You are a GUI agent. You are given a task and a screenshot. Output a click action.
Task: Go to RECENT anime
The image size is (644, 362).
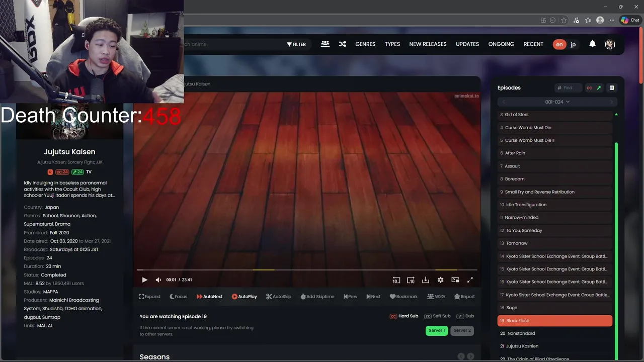click(x=533, y=44)
